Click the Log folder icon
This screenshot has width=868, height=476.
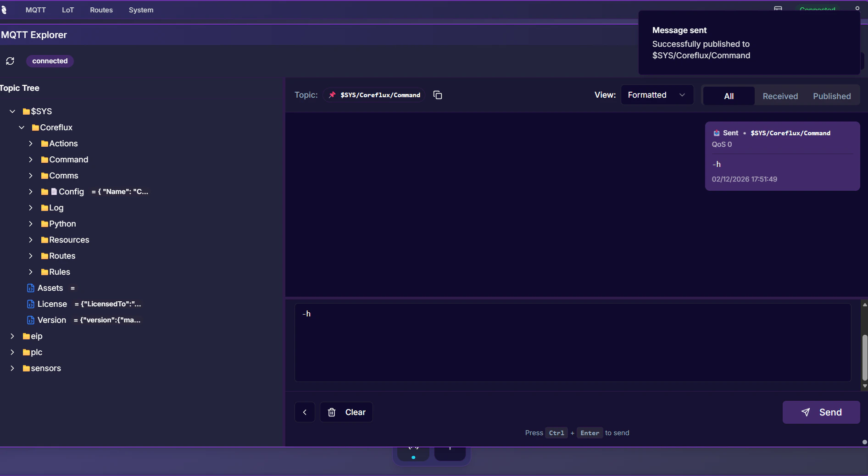(45, 208)
